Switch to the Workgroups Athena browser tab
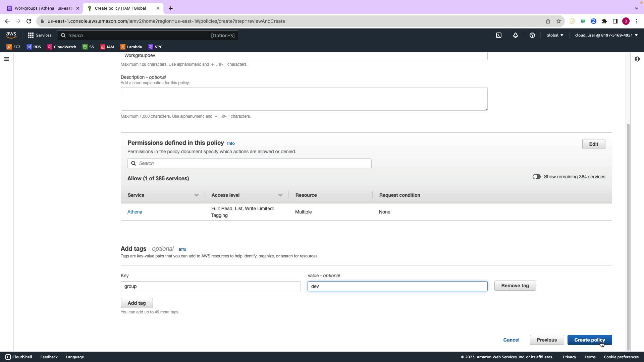 click(x=43, y=8)
